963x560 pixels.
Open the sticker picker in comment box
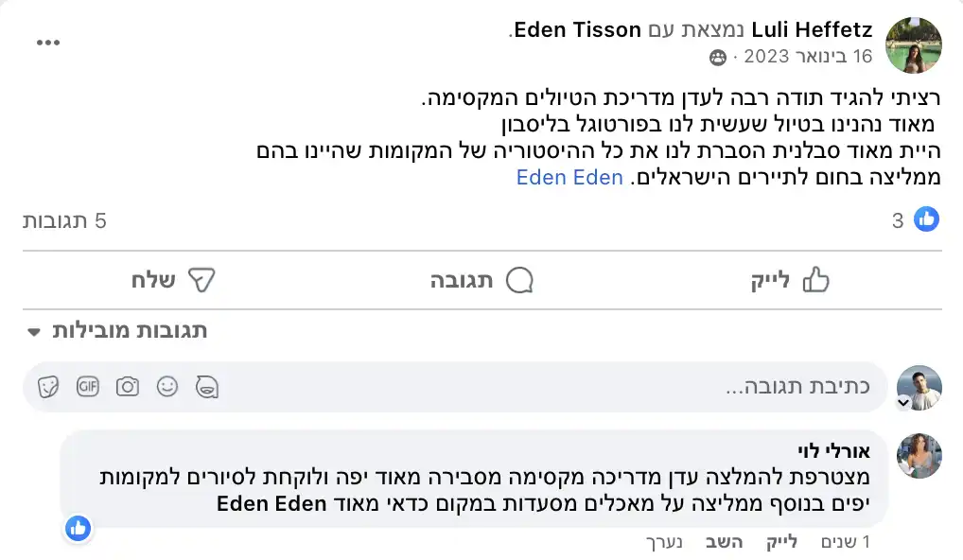[48, 387]
